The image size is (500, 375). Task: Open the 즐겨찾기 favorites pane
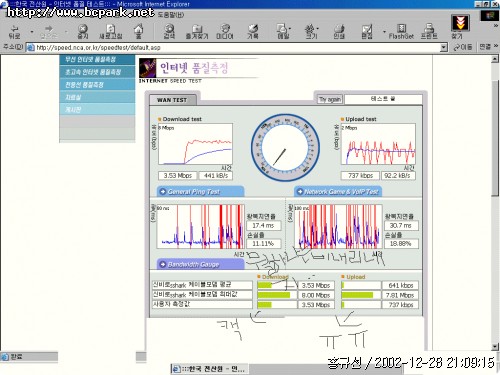pyautogui.click(x=197, y=32)
